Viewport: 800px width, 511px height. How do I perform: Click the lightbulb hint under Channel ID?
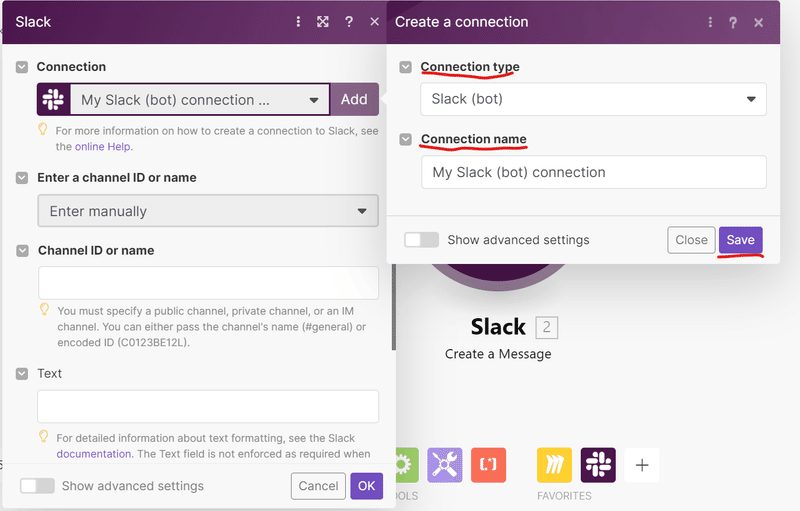click(45, 309)
